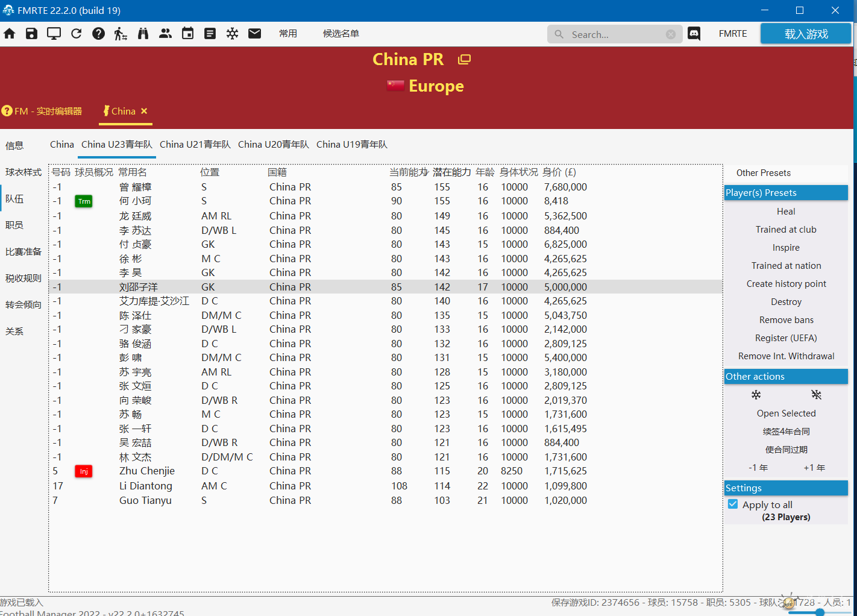Click the unfreeze crossed snowflake icon
The height and width of the screenshot is (616, 857).
coord(816,395)
